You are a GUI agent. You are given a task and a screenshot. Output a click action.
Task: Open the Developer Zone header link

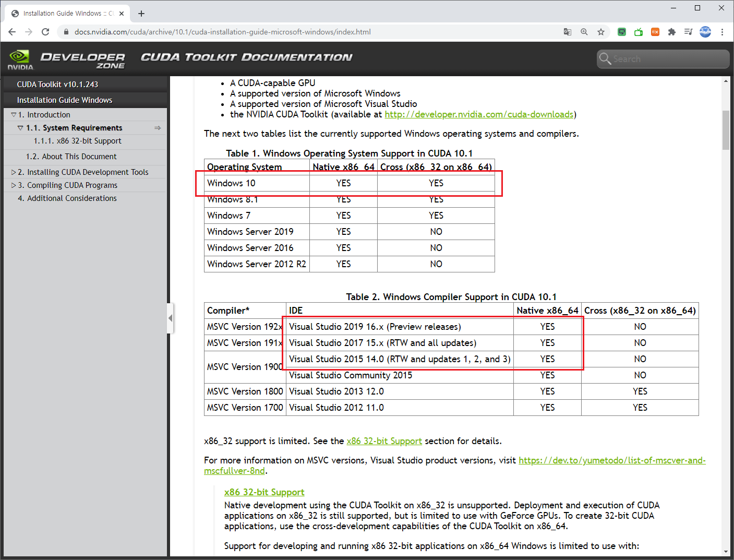pyautogui.click(x=83, y=61)
